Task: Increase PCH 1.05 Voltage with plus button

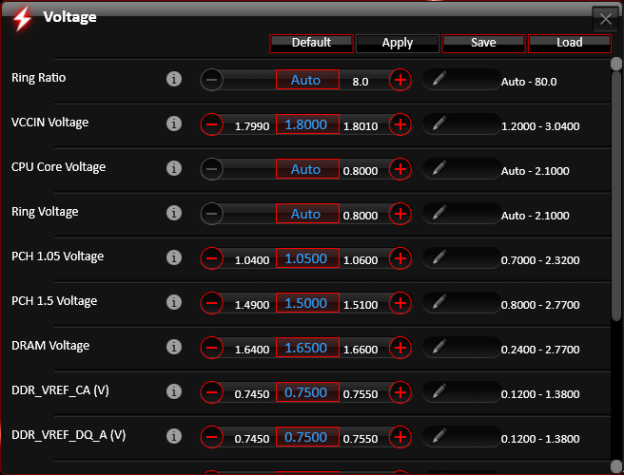Action: point(400,259)
